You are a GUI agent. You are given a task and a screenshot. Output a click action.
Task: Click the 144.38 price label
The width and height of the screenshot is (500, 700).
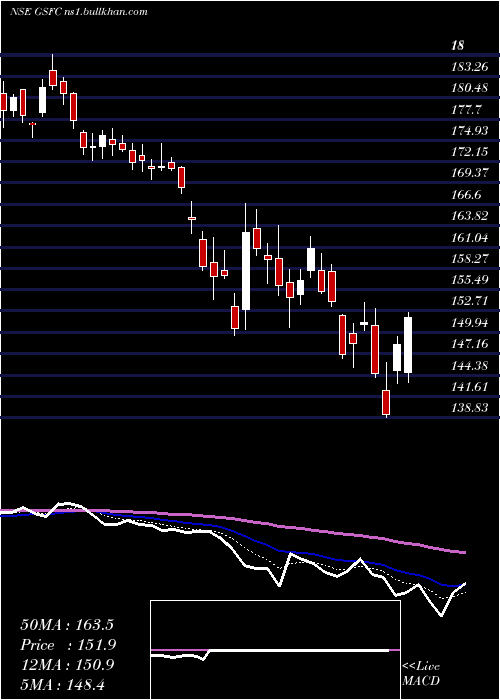tap(470, 365)
